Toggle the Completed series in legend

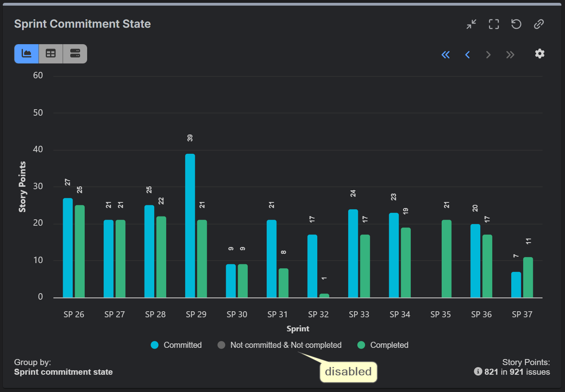[x=389, y=345]
